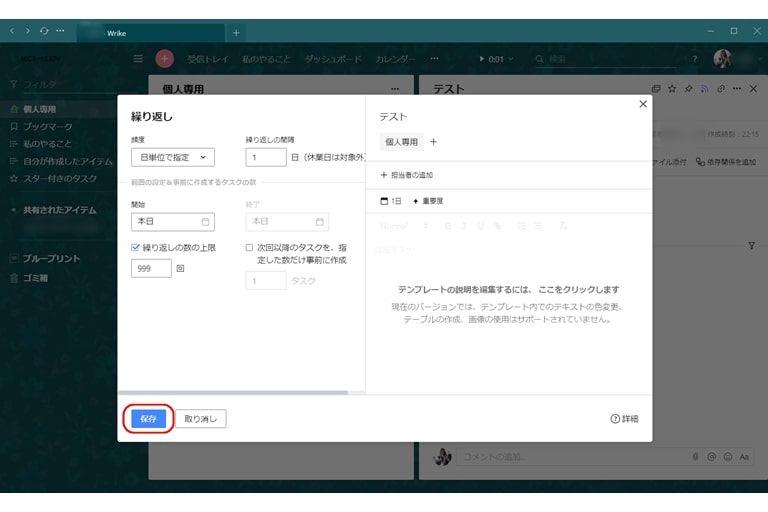Open ブックマーク in sidebar

tap(48, 126)
